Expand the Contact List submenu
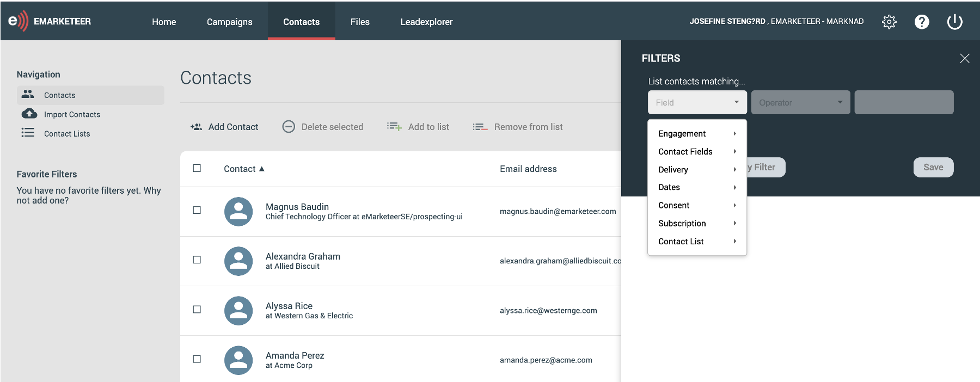This screenshot has width=980, height=382. tap(697, 241)
